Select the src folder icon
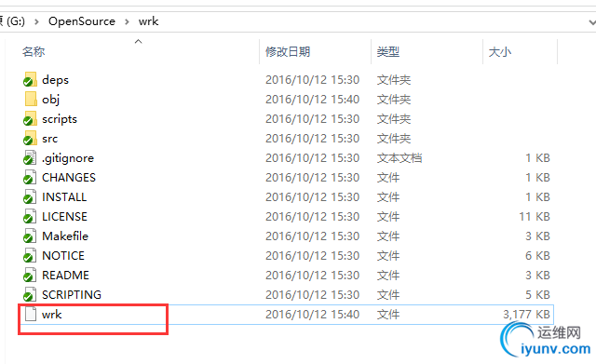 tap(30, 139)
